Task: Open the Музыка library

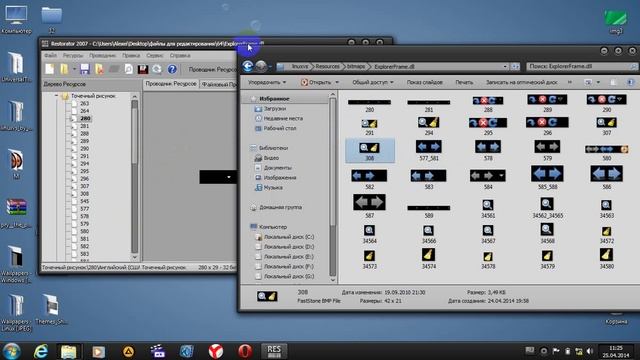Action: (x=273, y=188)
